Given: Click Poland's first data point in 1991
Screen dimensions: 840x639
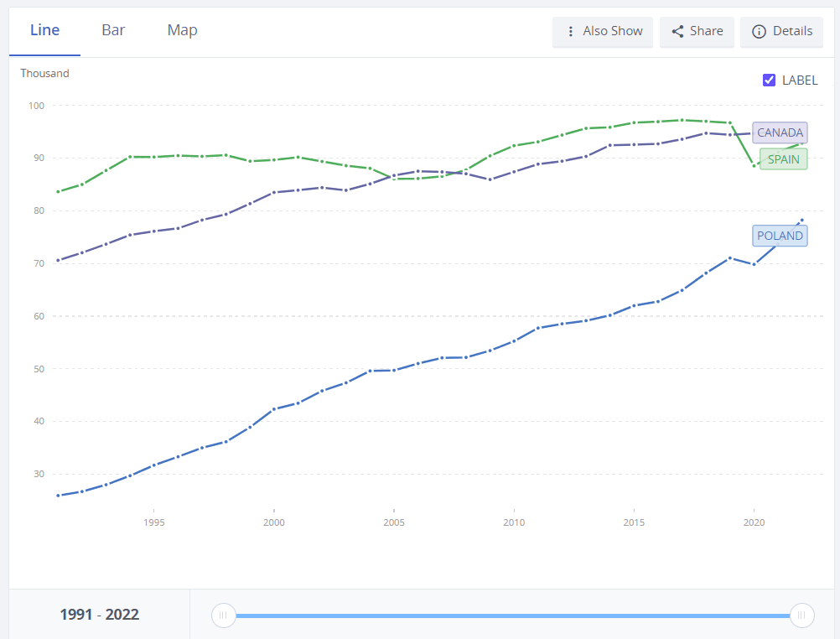Looking at the screenshot, I should pos(58,496).
